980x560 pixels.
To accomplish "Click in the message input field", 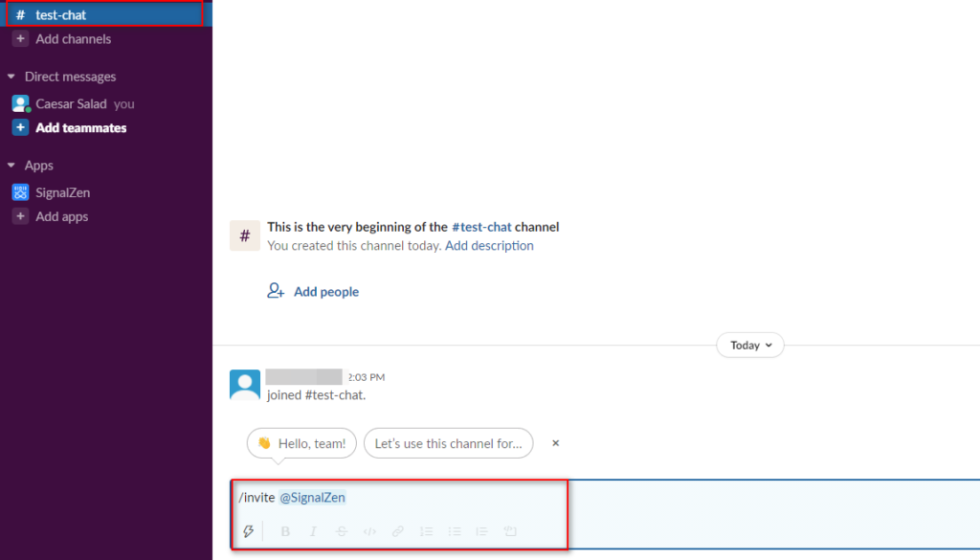I will [605, 498].
